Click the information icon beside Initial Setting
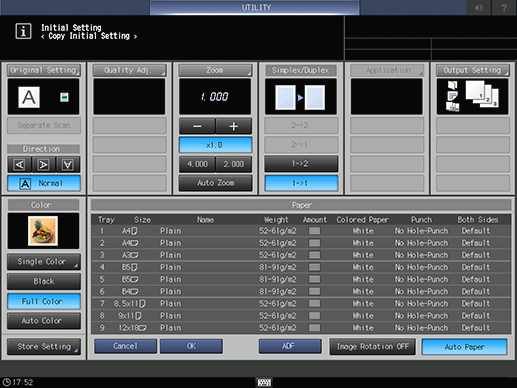Image resolution: width=517 pixels, height=388 pixels. [23, 31]
